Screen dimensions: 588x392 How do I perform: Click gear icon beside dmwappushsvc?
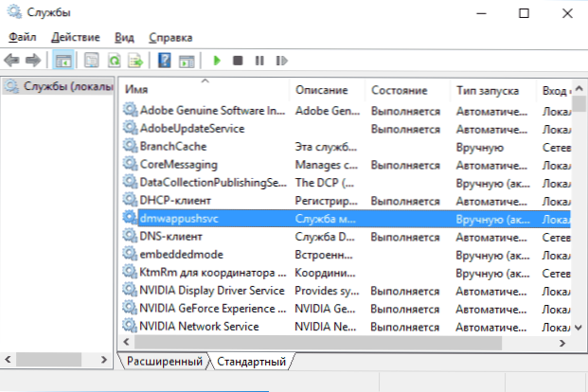click(130, 218)
